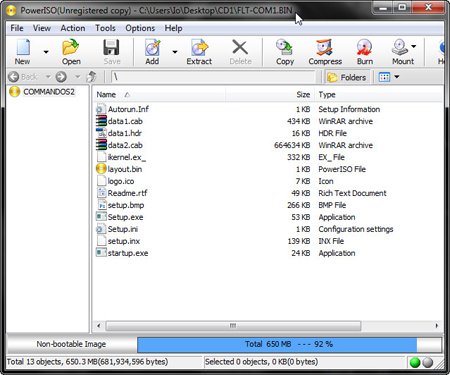Click the scrollbar right arrow
The height and width of the screenshot is (375, 450).
pyautogui.click(x=437, y=326)
